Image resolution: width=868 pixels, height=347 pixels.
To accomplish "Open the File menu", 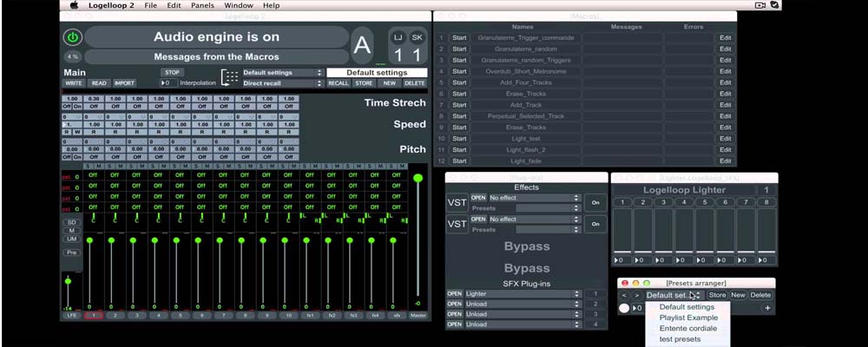I will coord(150,5).
